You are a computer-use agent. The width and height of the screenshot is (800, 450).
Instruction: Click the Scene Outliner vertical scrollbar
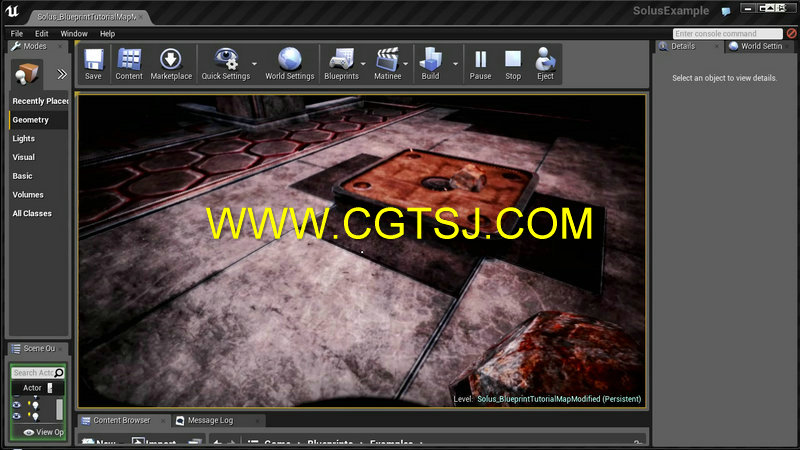tap(59, 410)
